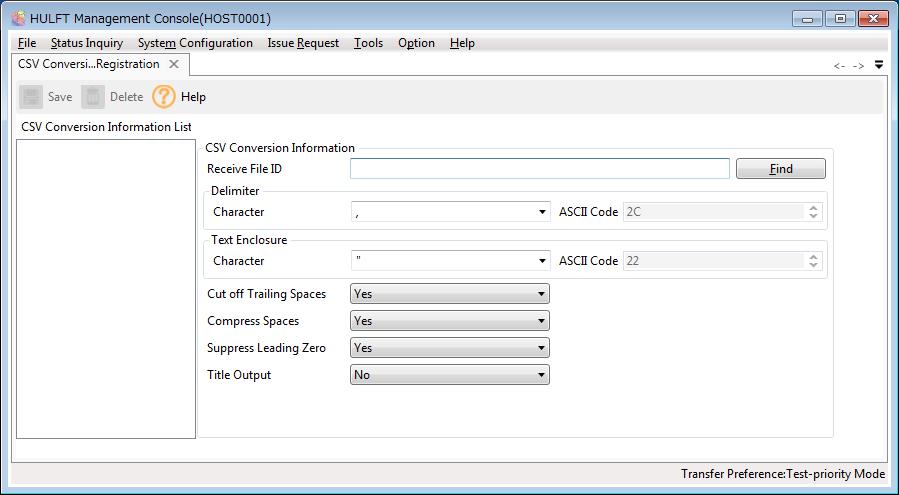Open the Status Inquiry menu
Viewport: 899px width, 495px height.
click(x=87, y=43)
